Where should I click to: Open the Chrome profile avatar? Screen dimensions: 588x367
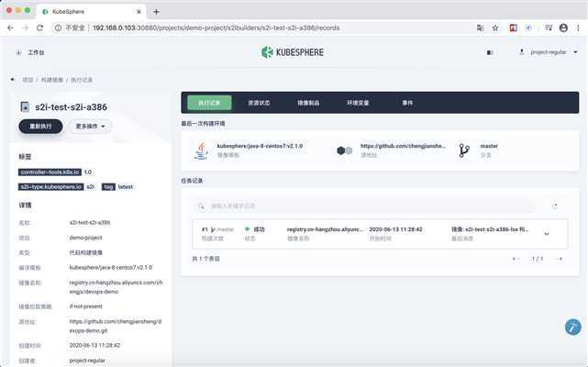(563, 28)
